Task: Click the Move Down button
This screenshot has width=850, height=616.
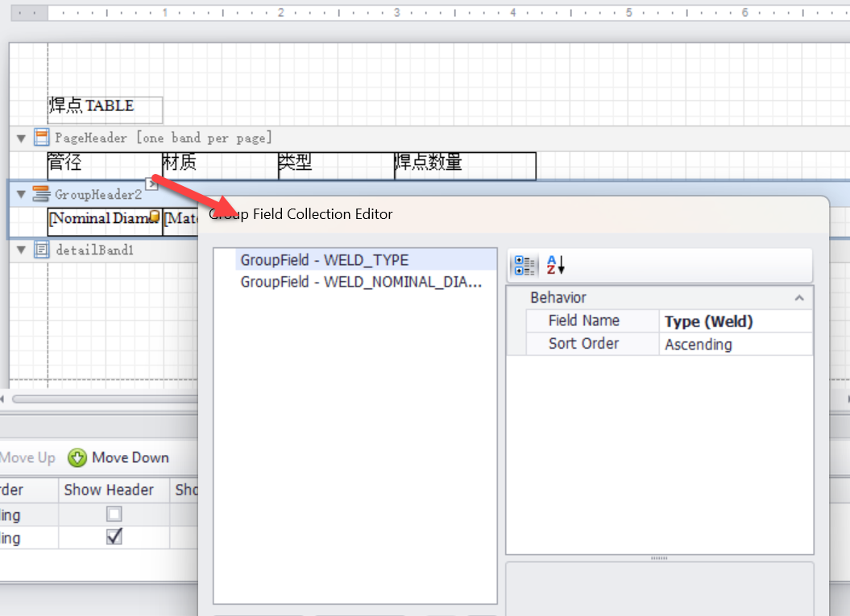Action: pyautogui.click(x=129, y=457)
